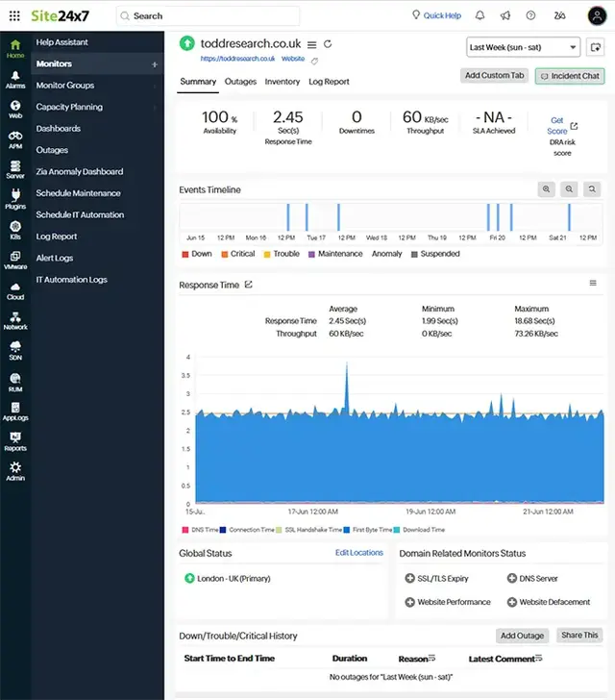Open the Response Time chart menu
The width and height of the screenshot is (615, 700).
tap(593, 283)
